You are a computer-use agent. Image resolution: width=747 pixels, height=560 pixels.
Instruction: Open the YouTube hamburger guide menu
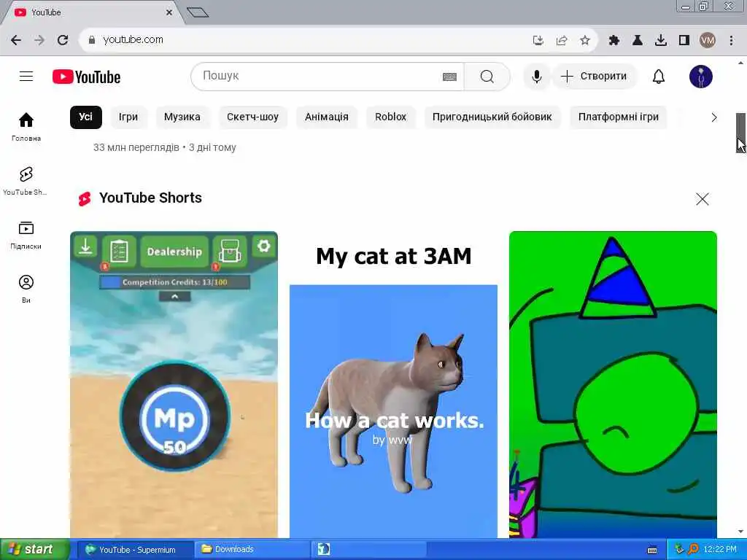click(x=26, y=76)
